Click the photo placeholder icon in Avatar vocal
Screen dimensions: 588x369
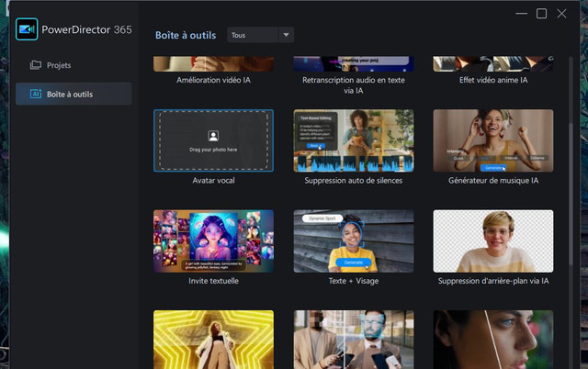(x=213, y=136)
